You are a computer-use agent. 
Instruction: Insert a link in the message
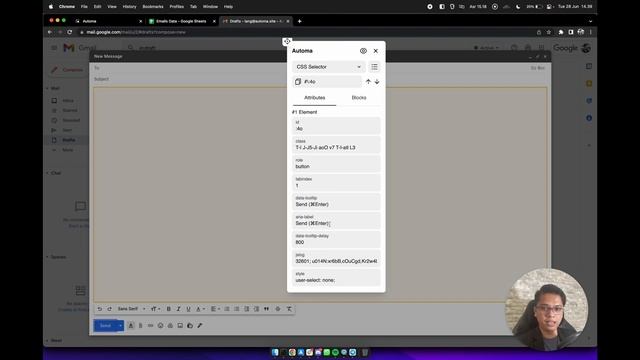(x=150, y=326)
